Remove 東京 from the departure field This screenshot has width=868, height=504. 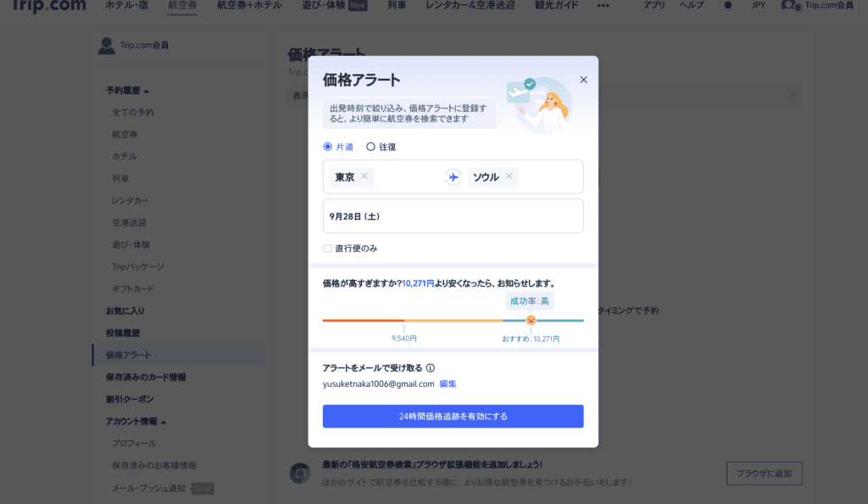point(364,176)
